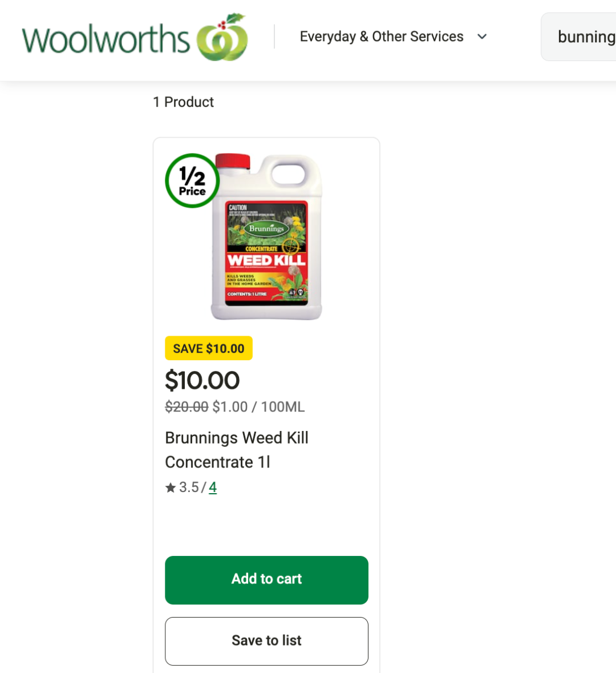Open the Brunnings Weed Kill bottle image

(x=266, y=236)
